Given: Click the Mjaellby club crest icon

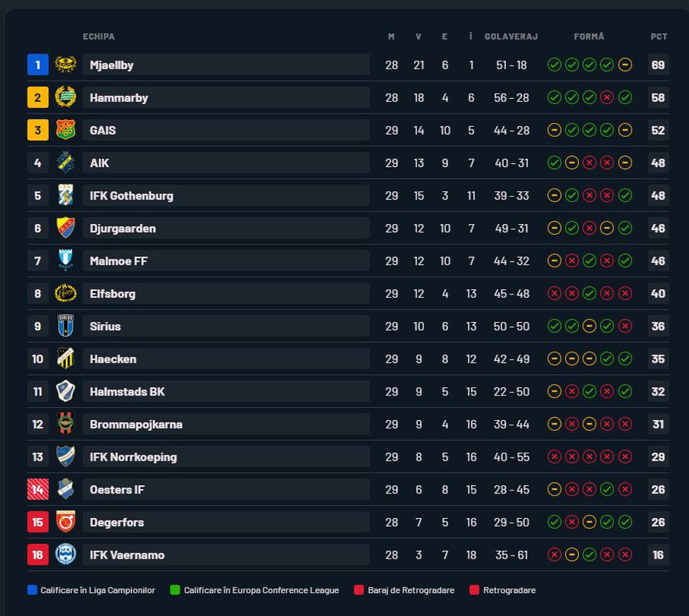Looking at the screenshot, I should [66, 65].
